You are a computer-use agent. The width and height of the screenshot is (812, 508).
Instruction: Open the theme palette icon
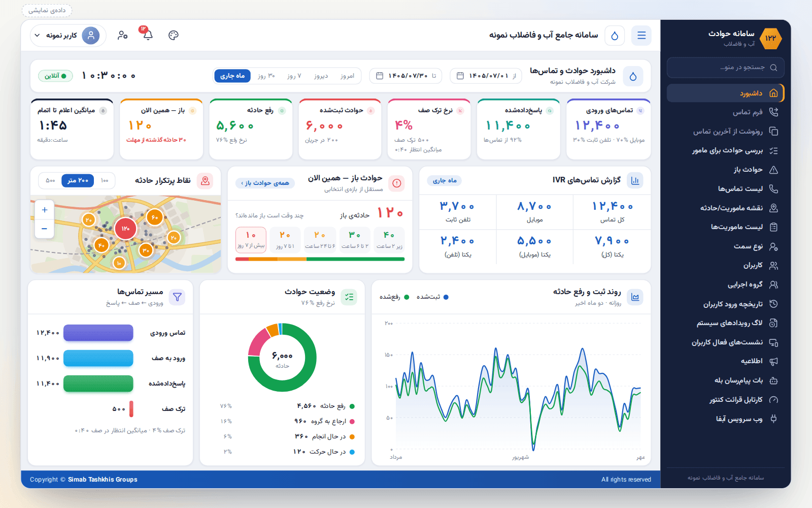point(174,35)
